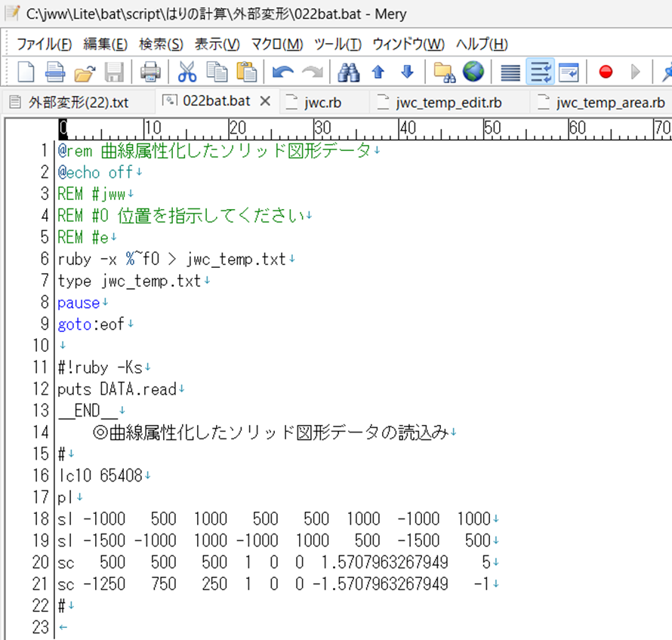This screenshot has height=640, width=672.
Task: Create a new document
Action: (x=27, y=72)
